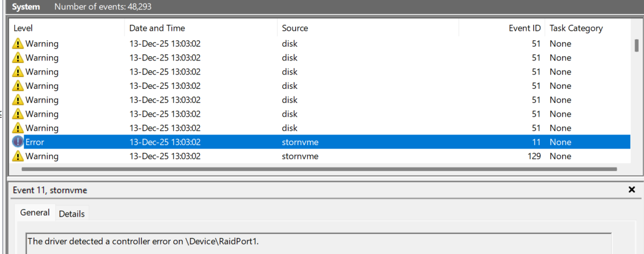Switch to the General tab
Image resolution: width=644 pixels, height=254 pixels.
(x=35, y=213)
